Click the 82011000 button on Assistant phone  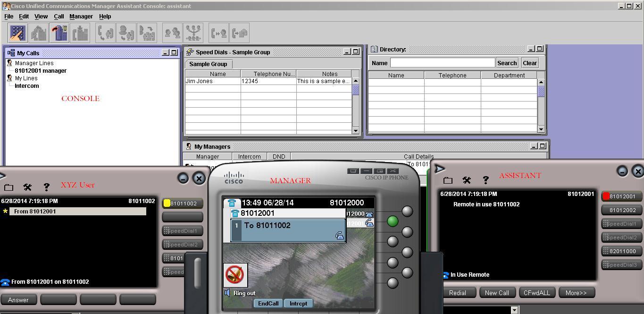tap(622, 251)
